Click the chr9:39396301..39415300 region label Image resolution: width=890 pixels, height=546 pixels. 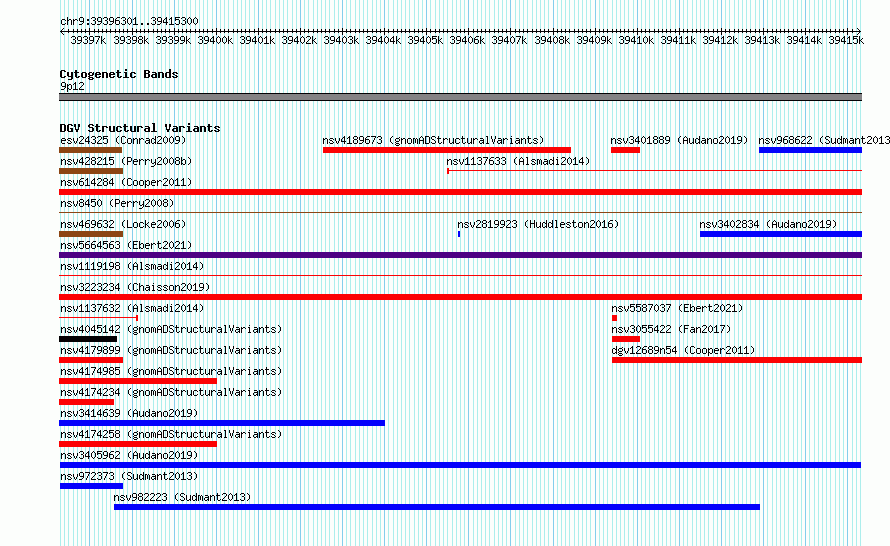(x=129, y=22)
